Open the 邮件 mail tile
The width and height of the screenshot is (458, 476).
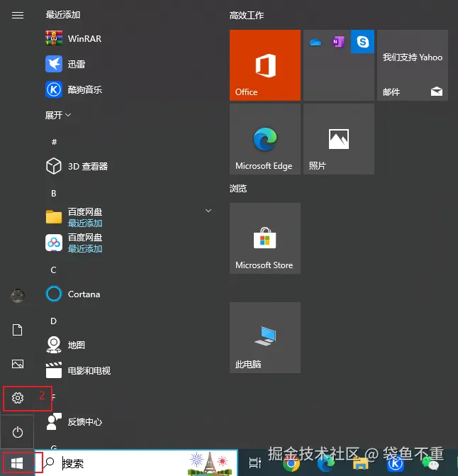413,65
